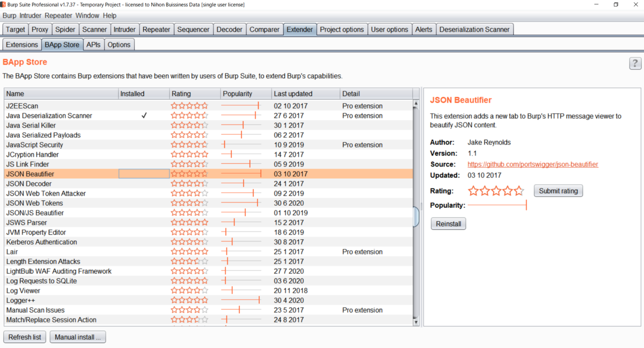The width and height of the screenshot is (644, 348).
Task: Open the Window menu
Action: coord(87,16)
